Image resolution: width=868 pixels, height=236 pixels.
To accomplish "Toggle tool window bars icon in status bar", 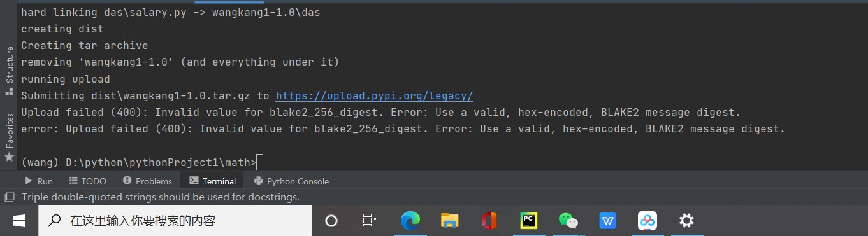I will pos(10,197).
